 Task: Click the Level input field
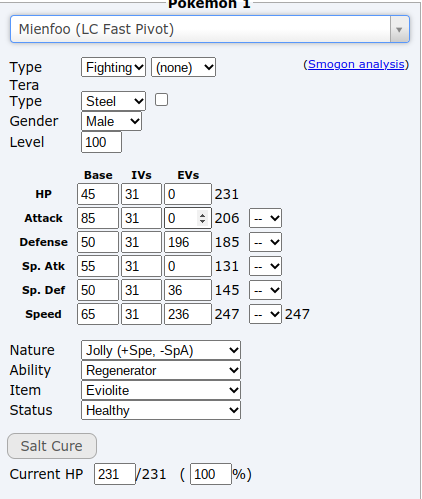pyautogui.click(x=101, y=142)
